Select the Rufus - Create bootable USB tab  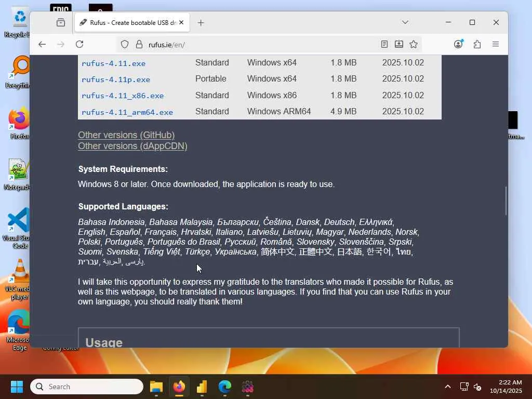[x=132, y=23]
